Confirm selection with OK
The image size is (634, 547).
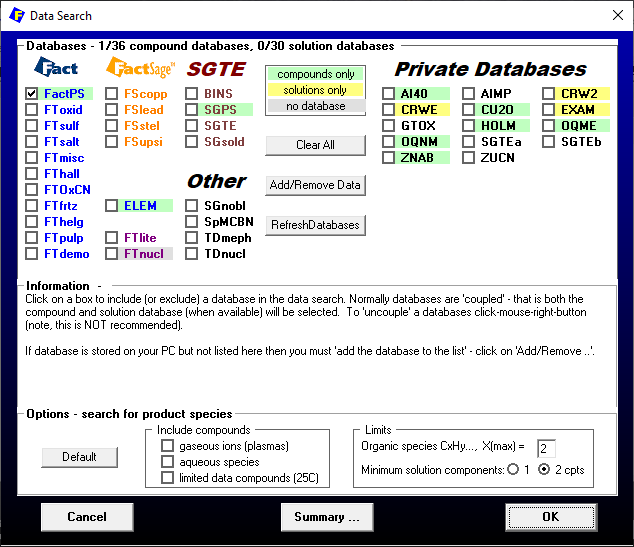(x=551, y=517)
